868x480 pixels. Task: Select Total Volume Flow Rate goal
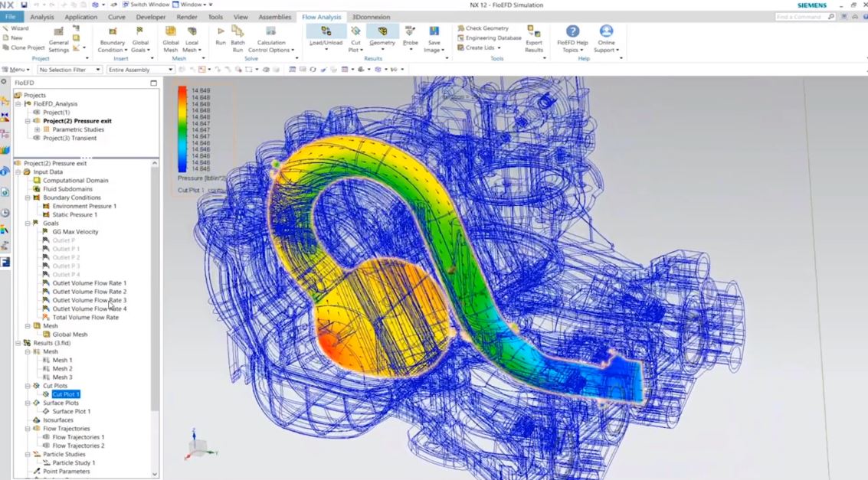pos(85,318)
